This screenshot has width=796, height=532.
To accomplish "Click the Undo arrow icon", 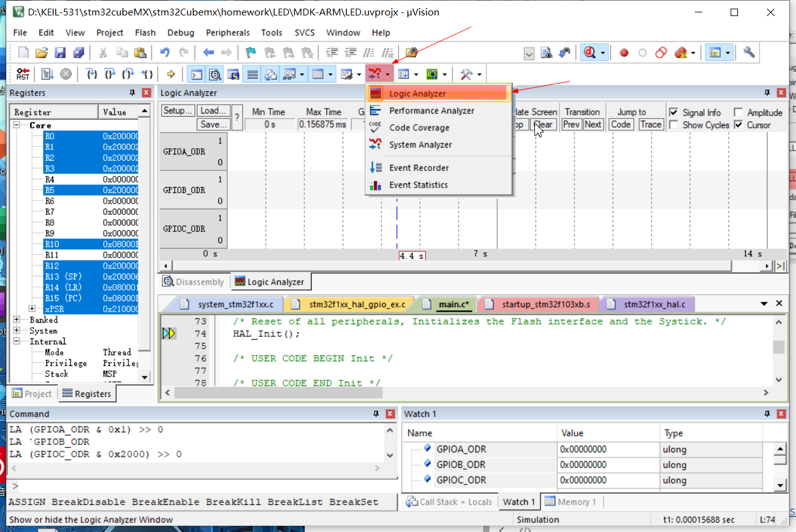I will click(x=165, y=52).
